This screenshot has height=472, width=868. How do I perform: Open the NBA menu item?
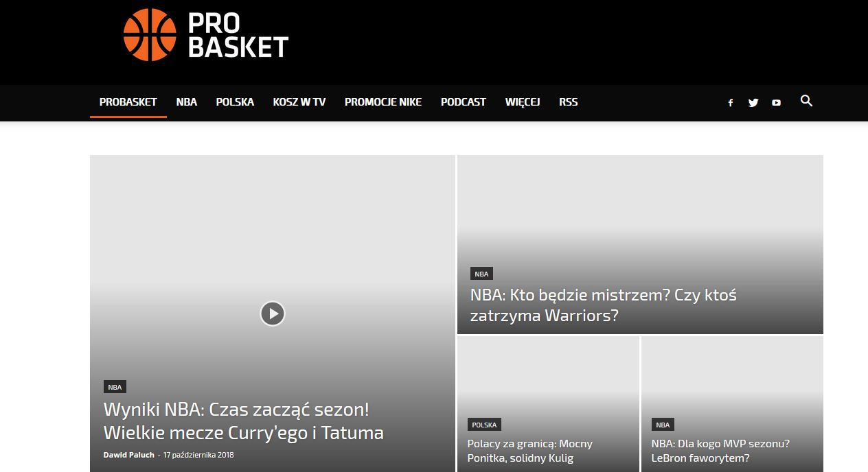tap(187, 102)
